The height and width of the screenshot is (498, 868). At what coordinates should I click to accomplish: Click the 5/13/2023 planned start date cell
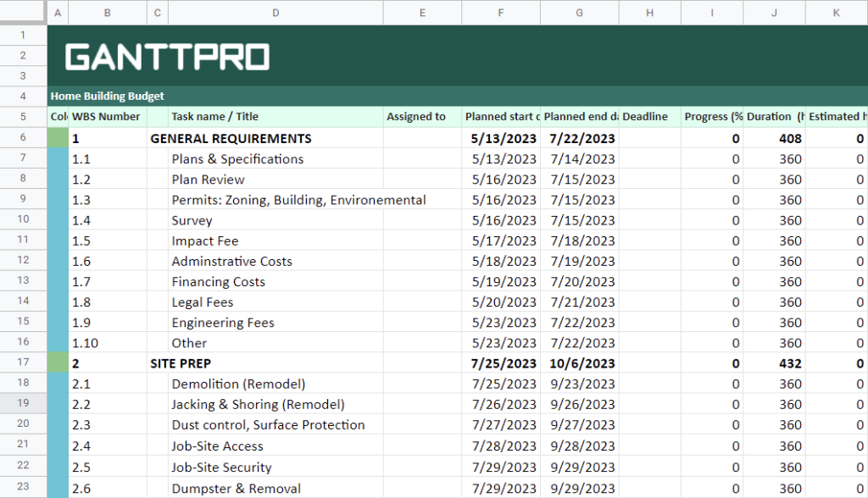pyautogui.click(x=500, y=137)
